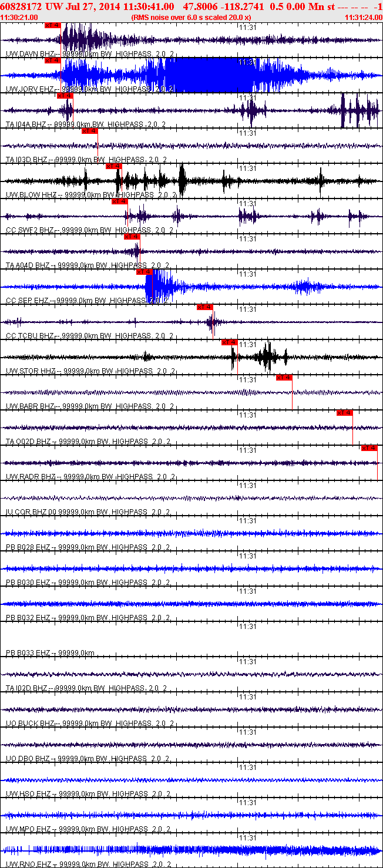Click the coordinates 47.8006 -118.2741
383x868 pixels.
(223, 6)
